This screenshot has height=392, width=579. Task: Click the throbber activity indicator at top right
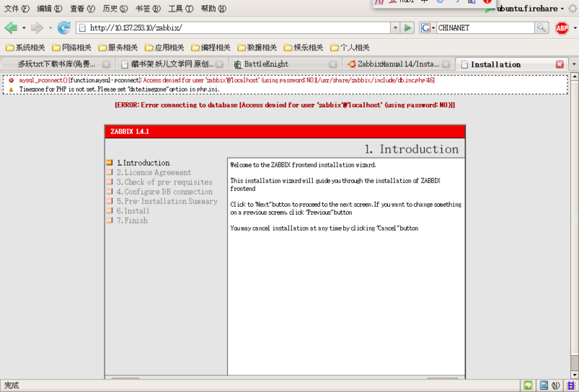[x=573, y=8]
